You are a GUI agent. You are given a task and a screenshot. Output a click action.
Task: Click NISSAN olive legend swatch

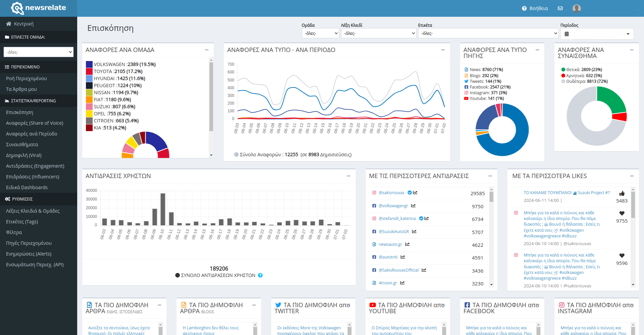[89, 93]
